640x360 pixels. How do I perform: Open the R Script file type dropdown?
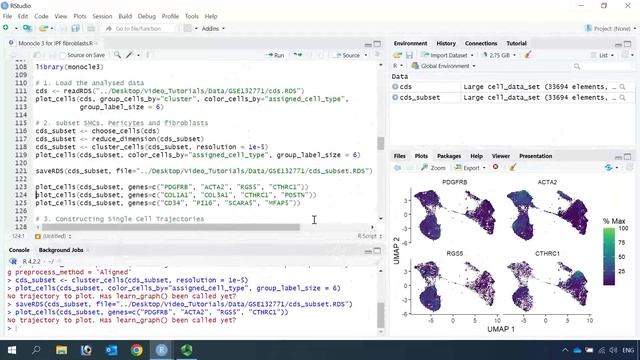(369, 236)
